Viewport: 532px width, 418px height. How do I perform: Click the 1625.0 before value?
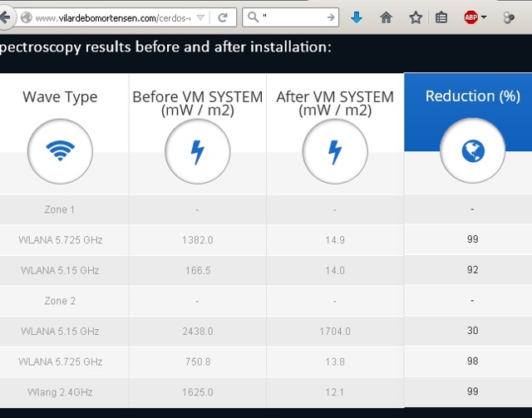(x=198, y=392)
